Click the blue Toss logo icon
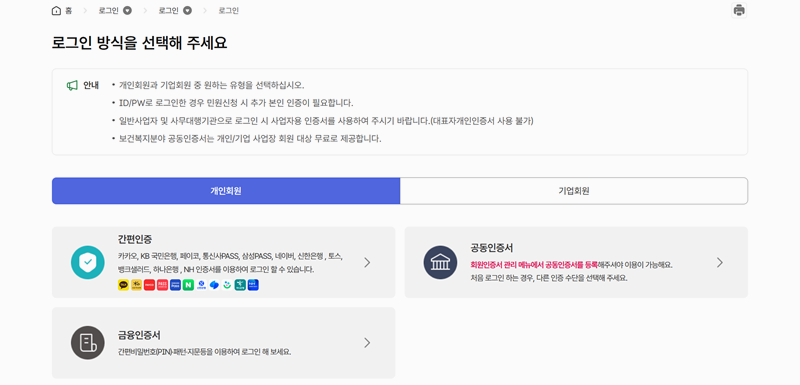The height and width of the screenshot is (385, 800). click(214, 286)
